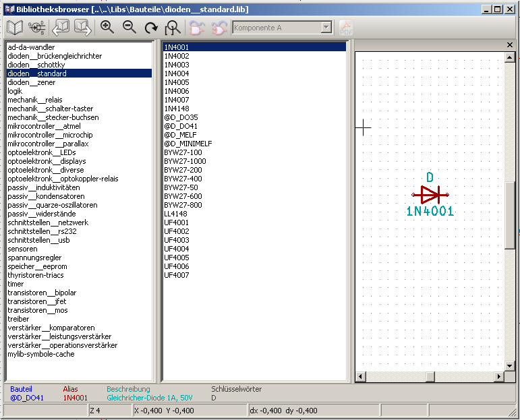Click the preview horizontal scrollbar left arrow
This screenshot has width=520, height=420.
point(361,377)
